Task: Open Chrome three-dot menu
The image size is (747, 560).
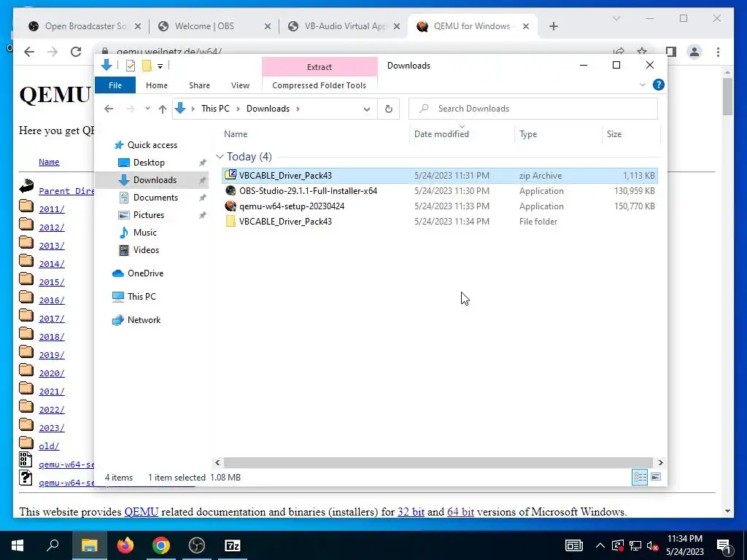Action: 718,52
